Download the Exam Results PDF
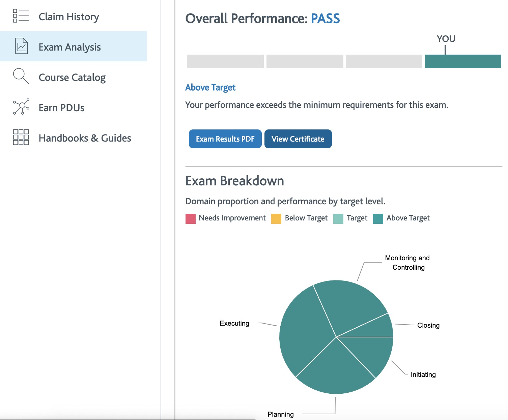Image resolution: width=508 pixels, height=420 pixels. pos(225,139)
